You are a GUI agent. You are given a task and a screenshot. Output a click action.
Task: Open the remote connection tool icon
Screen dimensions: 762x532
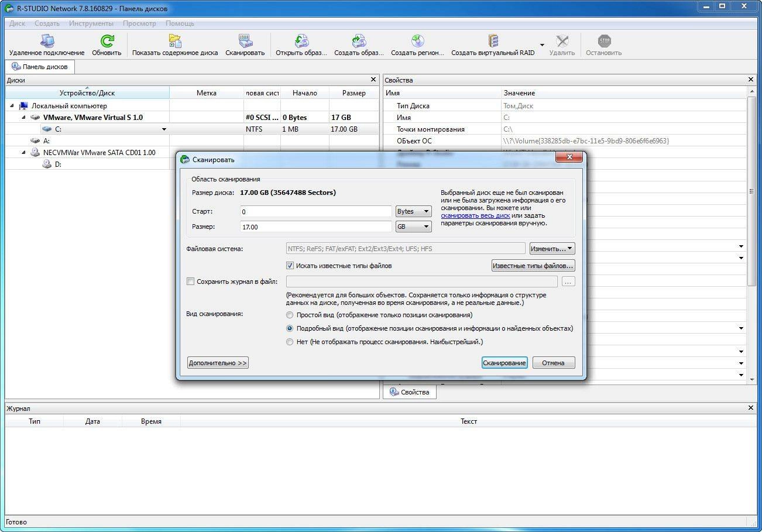(47, 40)
